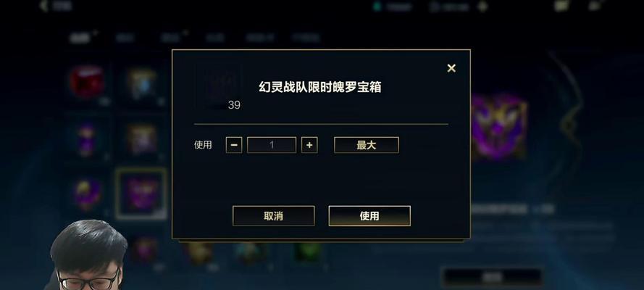Increase use quantity with the plus button
The width and height of the screenshot is (644, 290).
point(309,145)
